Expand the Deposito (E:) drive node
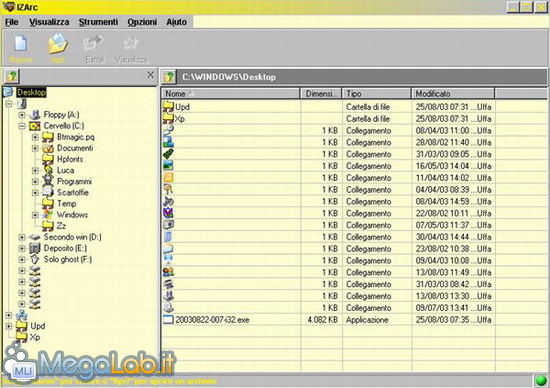The height and width of the screenshot is (388, 550). pos(22,248)
